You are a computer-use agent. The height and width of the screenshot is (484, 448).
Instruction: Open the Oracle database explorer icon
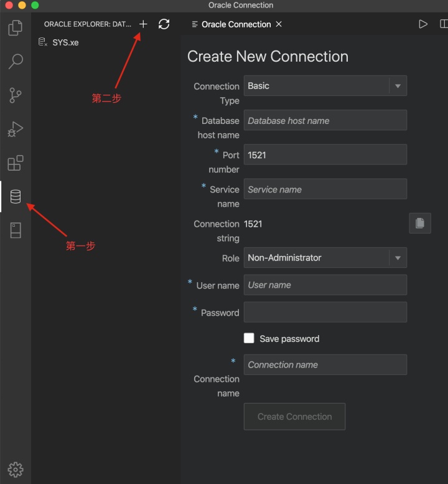16,197
